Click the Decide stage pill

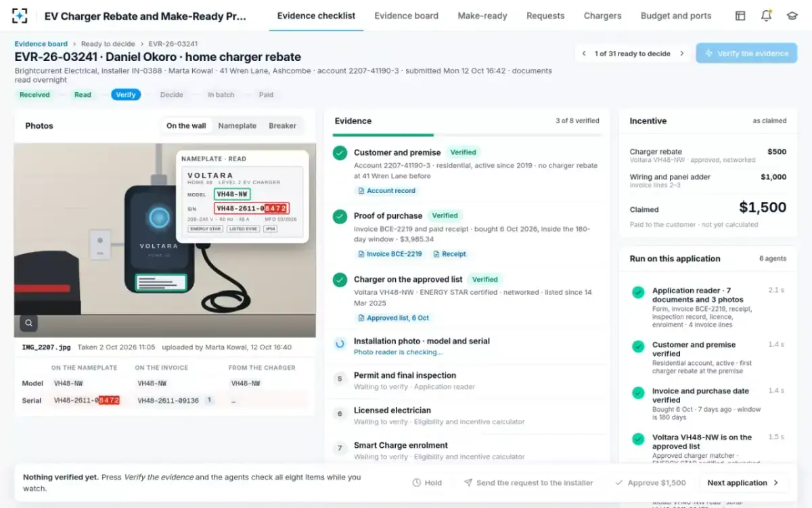(x=172, y=95)
